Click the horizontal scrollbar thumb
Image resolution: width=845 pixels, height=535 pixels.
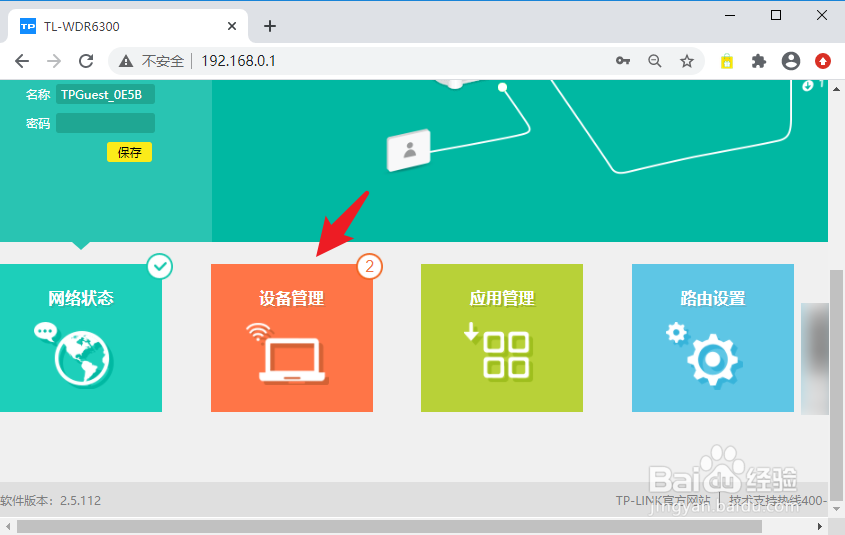[x=389, y=526]
